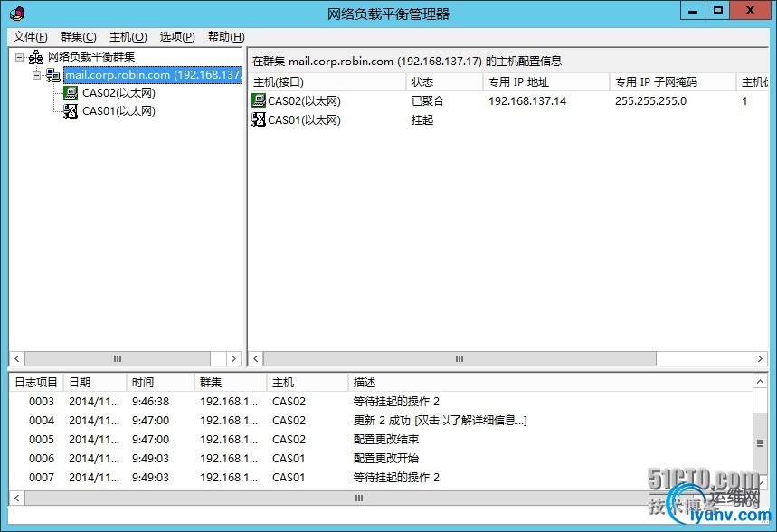
Task: Sort by 专用 IP 子网掩码 column header
Action: coord(672,81)
